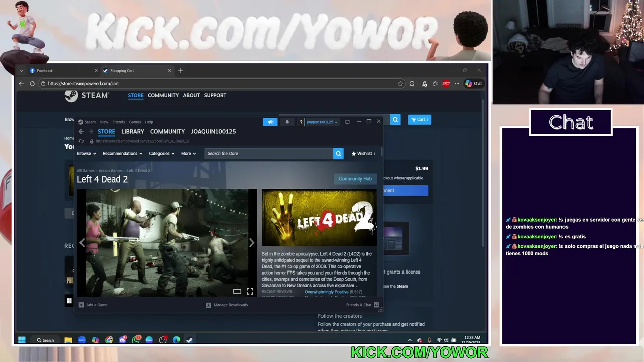Show hidden system tray icons
The height and width of the screenshot is (362, 644).
tap(410, 340)
